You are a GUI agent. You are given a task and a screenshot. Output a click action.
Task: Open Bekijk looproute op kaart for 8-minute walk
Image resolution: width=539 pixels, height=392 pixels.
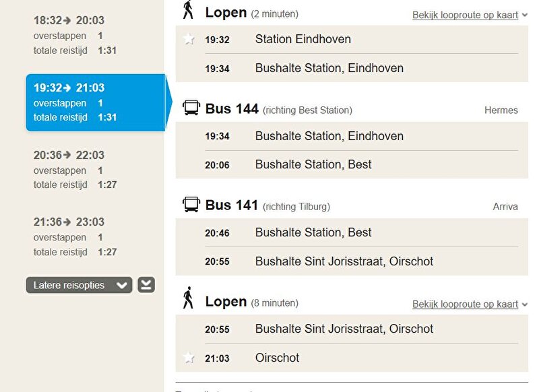465,304
